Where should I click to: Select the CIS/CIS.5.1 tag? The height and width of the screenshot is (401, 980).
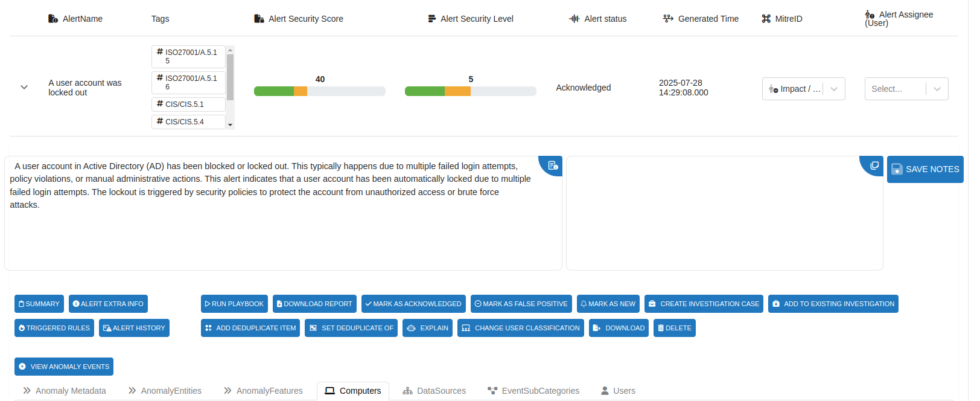point(188,104)
